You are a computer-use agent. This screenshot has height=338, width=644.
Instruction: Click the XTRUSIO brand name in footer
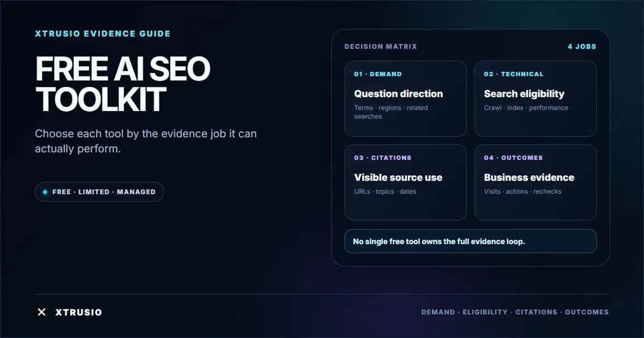click(x=79, y=312)
